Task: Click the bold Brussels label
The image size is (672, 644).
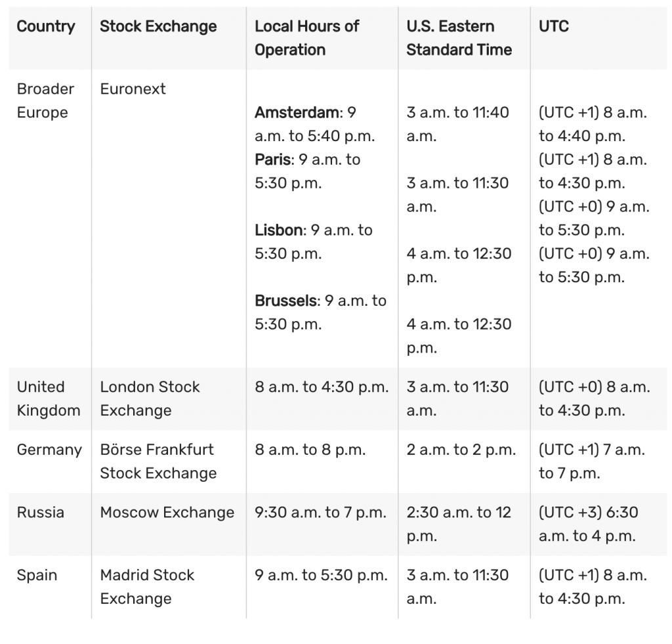Action: tap(285, 301)
